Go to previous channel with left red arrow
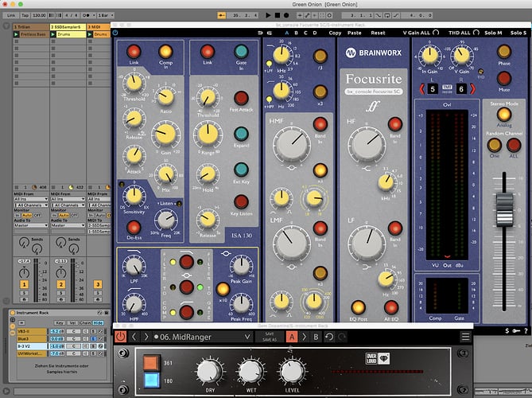 click(421, 89)
